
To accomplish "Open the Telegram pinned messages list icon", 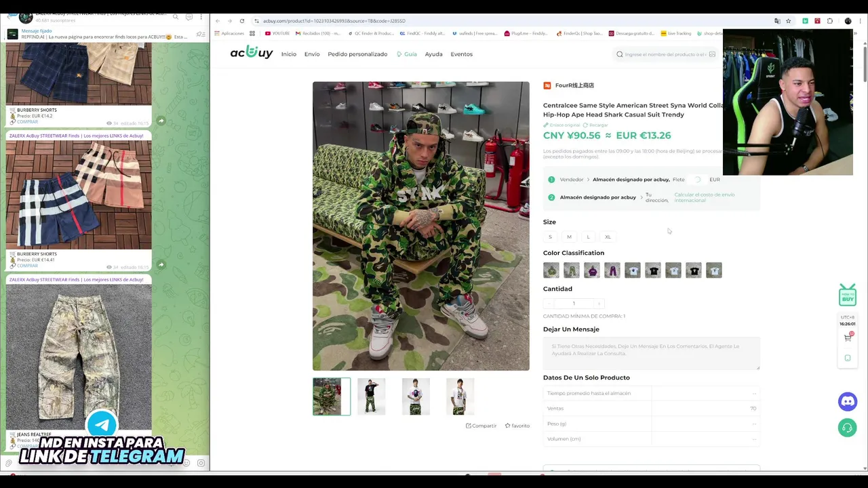I will [x=200, y=34].
